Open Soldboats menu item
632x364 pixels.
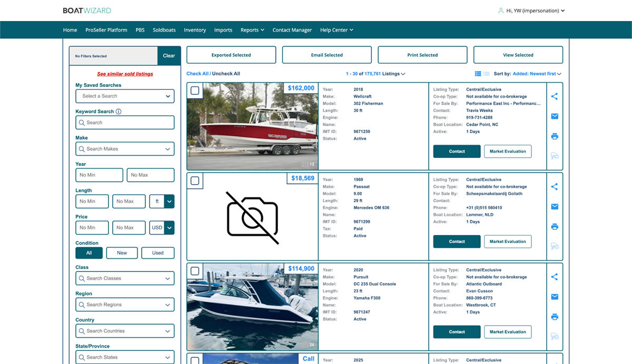click(x=164, y=30)
